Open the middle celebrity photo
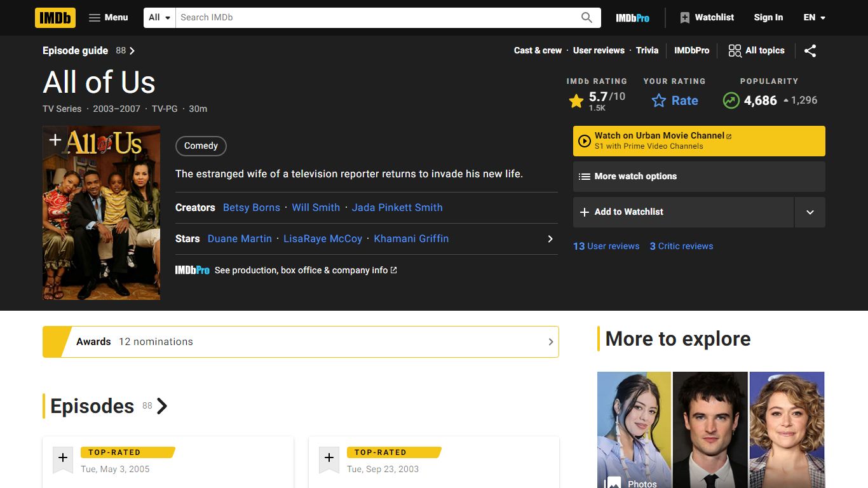The image size is (868, 488). (710, 430)
